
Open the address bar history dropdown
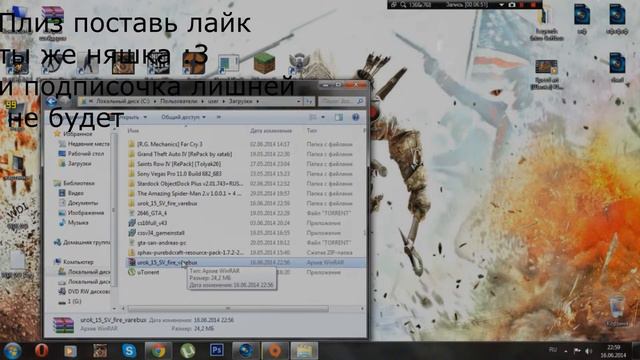(299, 101)
